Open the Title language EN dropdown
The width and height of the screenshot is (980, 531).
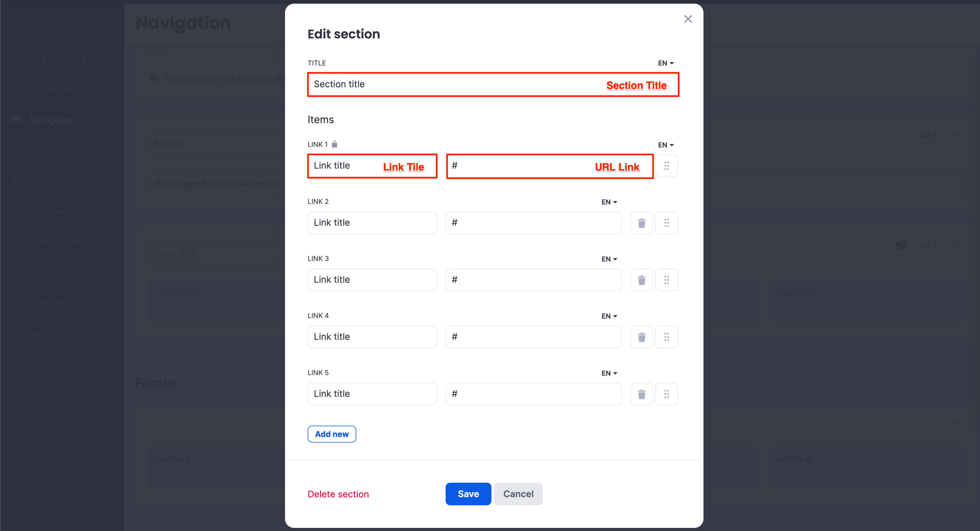[666, 63]
